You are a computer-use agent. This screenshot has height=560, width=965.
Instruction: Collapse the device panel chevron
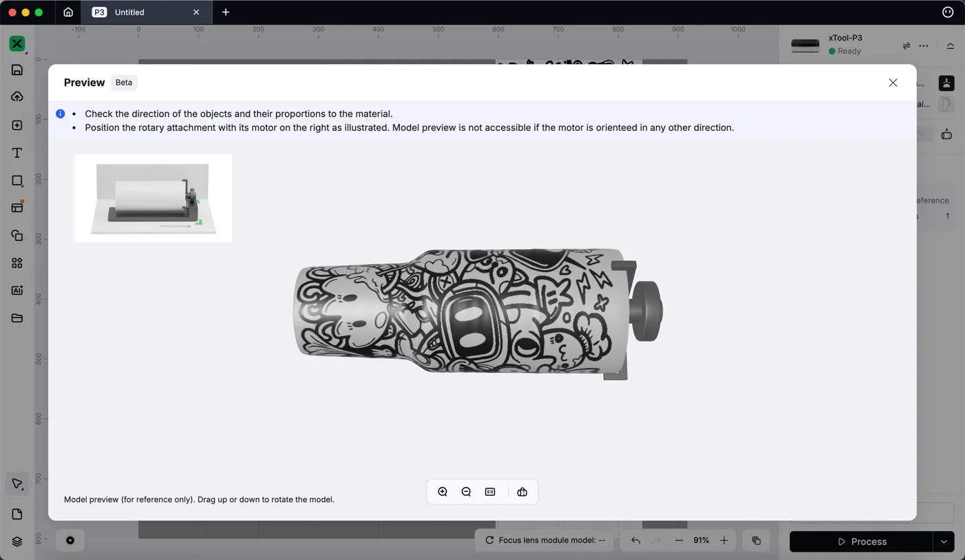(x=951, y=45)
